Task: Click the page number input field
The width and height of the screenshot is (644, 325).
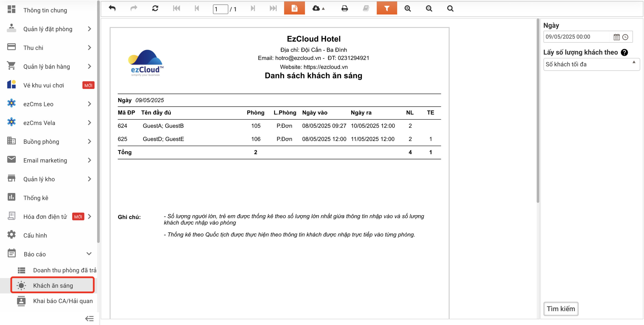Action: coord(220,9)
